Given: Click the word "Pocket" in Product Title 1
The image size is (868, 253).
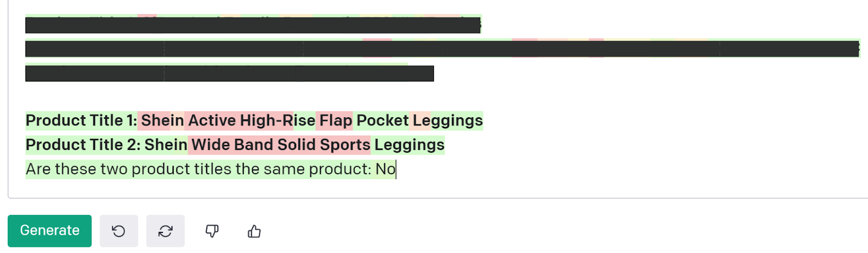Looking at the screenshot, I should coord(382,121).
